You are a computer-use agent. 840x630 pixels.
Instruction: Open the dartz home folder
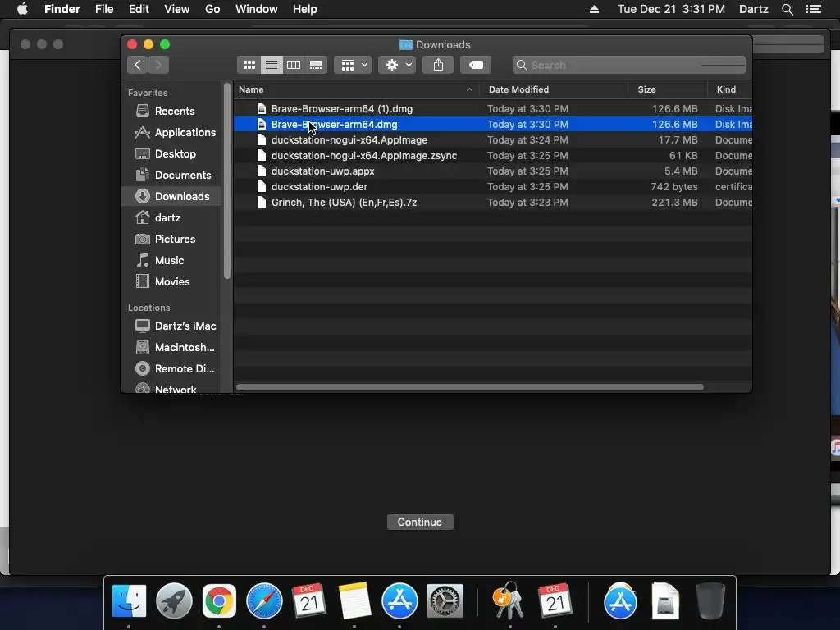pos(171,217)
